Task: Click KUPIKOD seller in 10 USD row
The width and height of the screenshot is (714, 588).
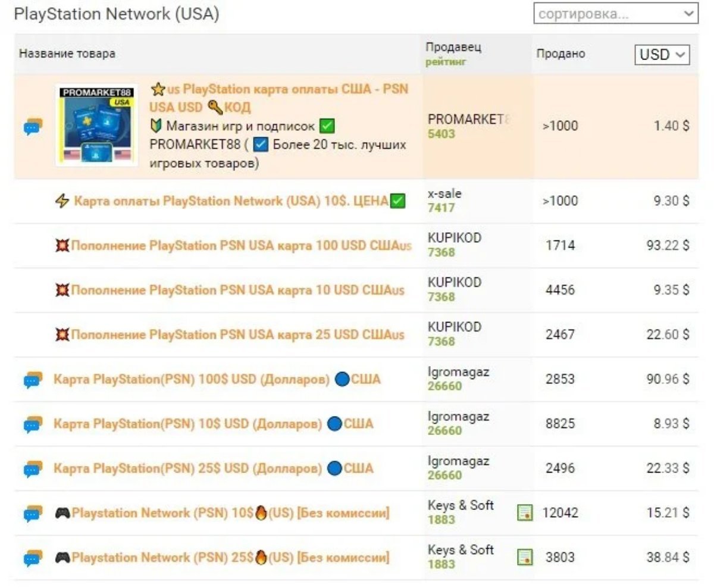Action: tap(455, 282)
